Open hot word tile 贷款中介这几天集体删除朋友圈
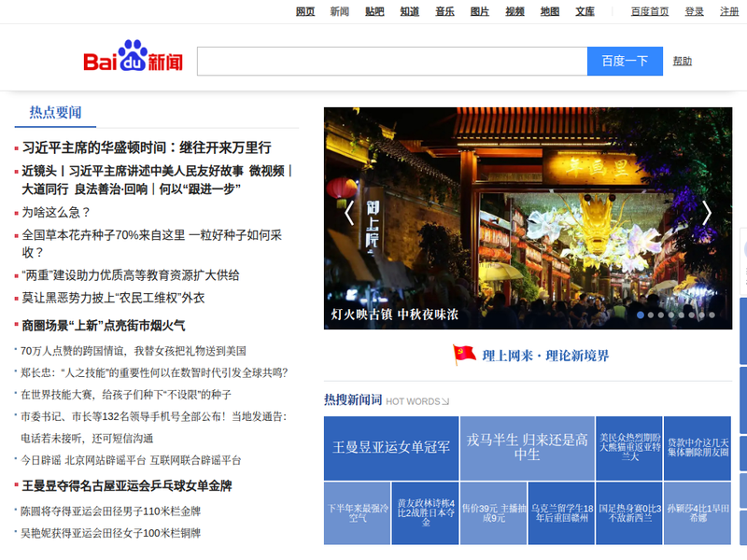 698,448
